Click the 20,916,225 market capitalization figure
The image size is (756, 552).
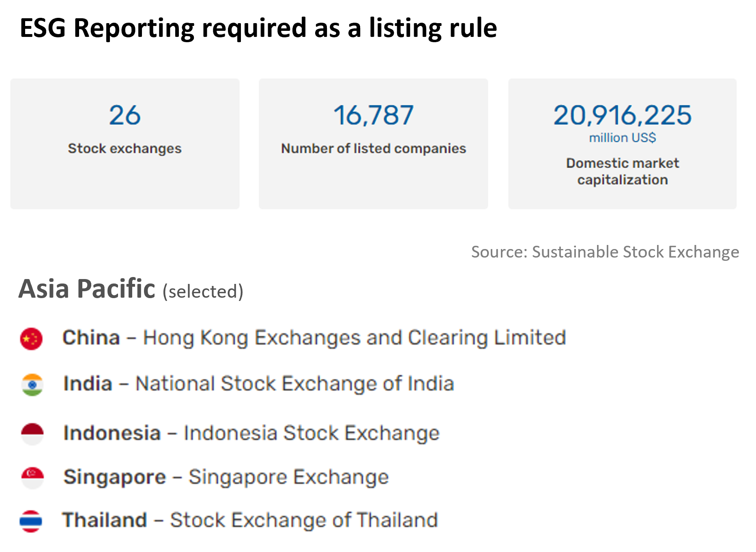coord(622,115)
